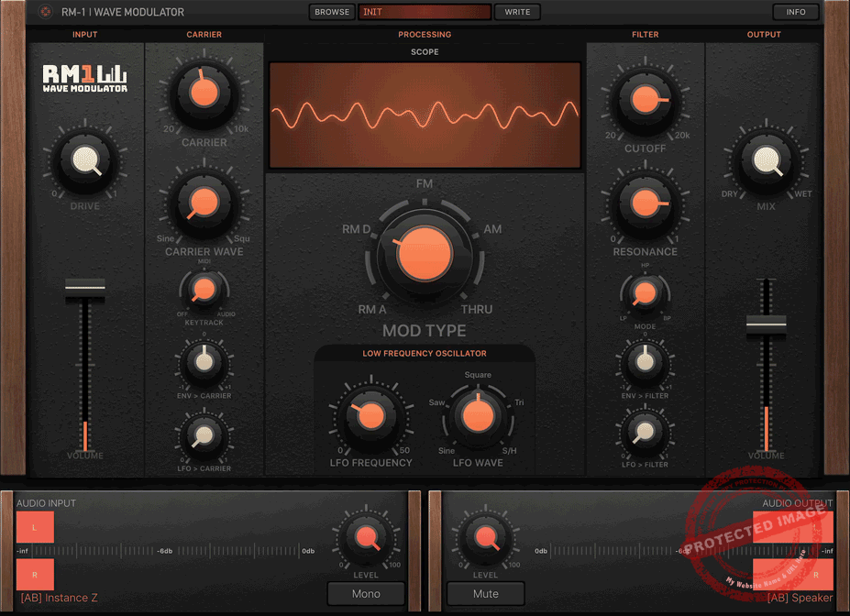Adjust the ENV > CARRIER knob
Image resolution: width=850 pixels, height=616 pixels.
204,362
